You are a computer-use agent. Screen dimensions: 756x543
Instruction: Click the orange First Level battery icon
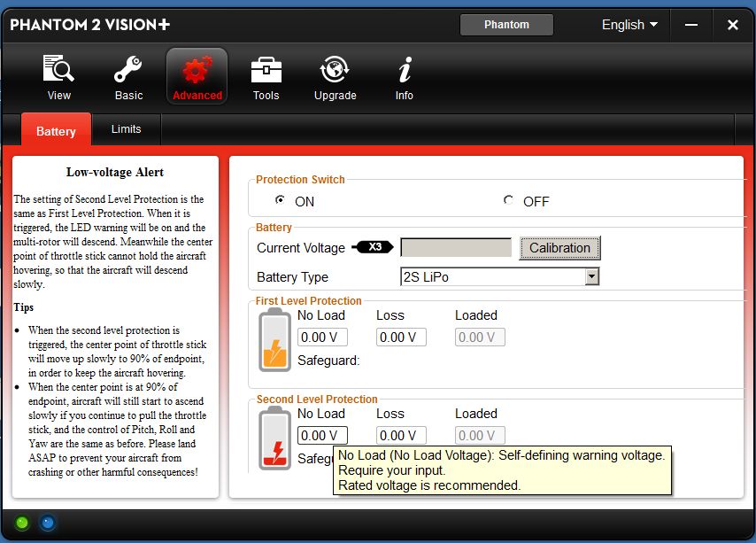274,340
